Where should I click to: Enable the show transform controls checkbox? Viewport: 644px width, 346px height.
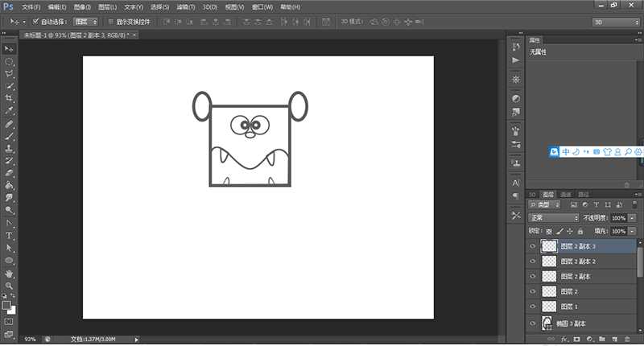click(110, 21)
